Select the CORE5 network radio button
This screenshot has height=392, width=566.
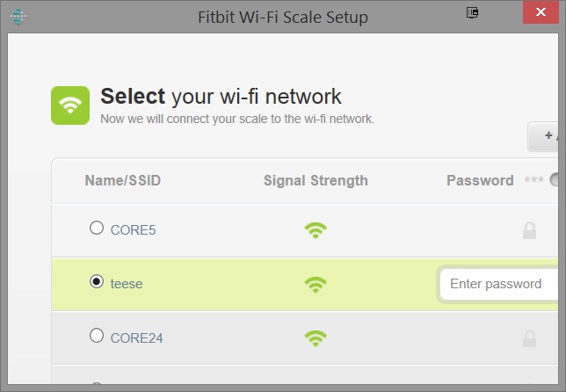click(97, 229)
